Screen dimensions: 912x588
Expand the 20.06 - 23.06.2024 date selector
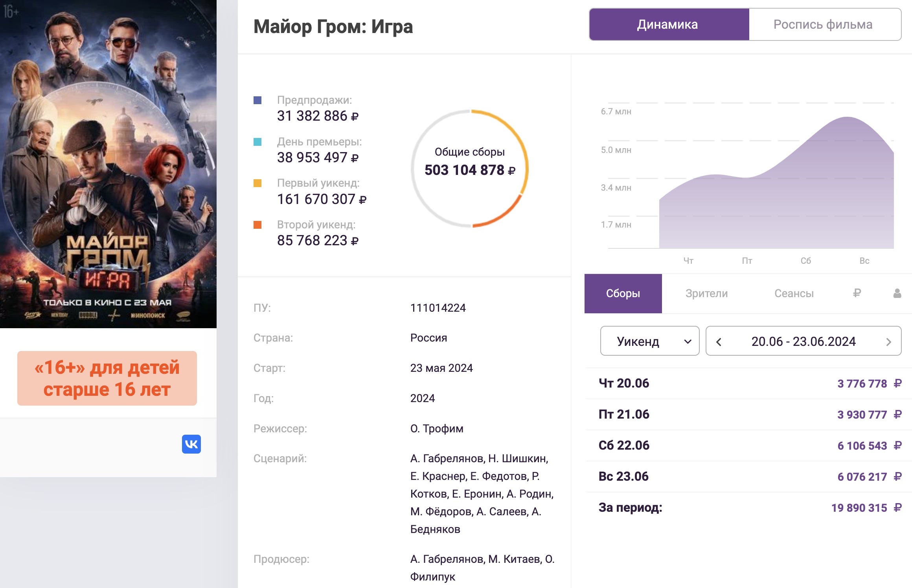(803, 341)
